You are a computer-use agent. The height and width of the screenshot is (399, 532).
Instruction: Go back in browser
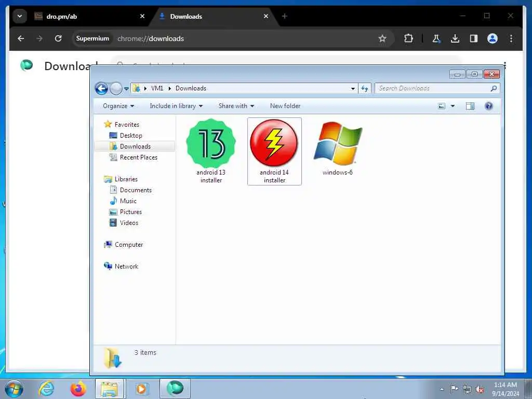(21, 38)
